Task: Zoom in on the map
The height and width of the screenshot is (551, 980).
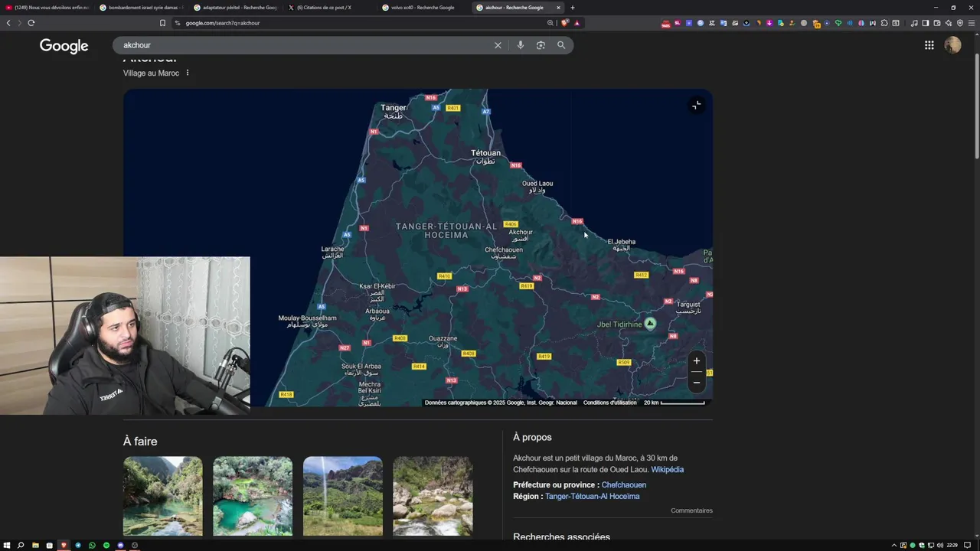Action: (696, 361)
